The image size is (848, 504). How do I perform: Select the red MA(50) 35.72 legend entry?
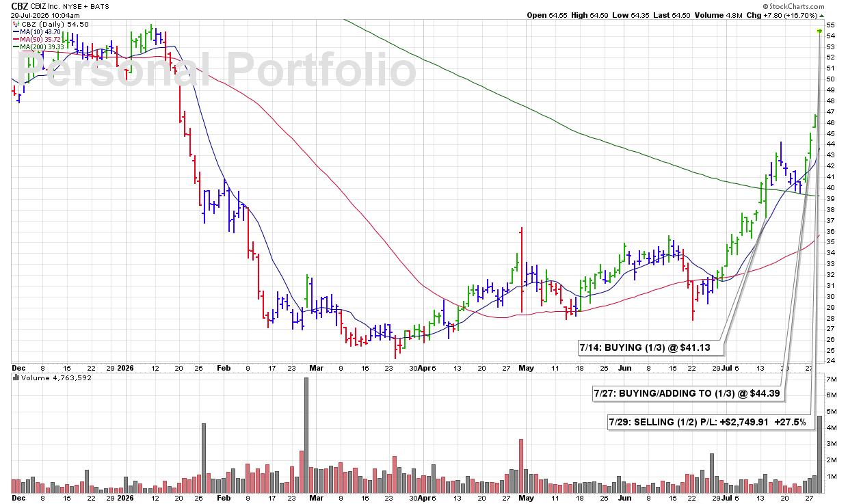pyautogui.click(x=46, y=40)
